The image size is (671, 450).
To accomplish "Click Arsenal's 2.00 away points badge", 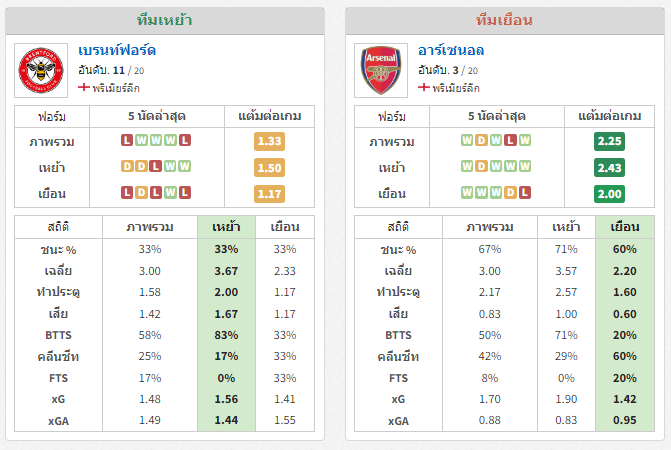I will 609,194.
